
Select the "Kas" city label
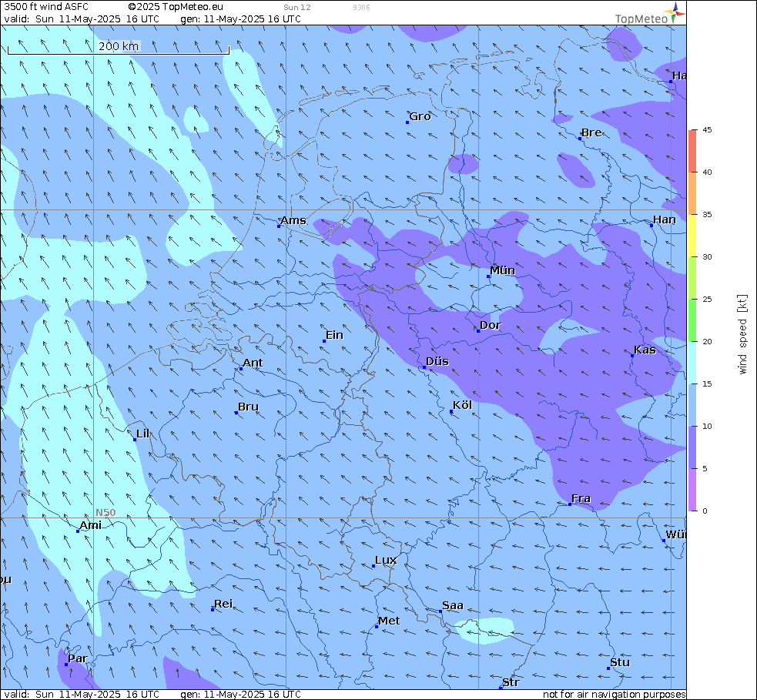(645, 350)
